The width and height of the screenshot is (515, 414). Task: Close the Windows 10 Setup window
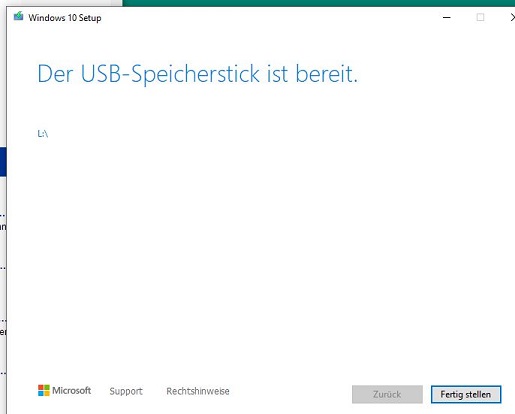[512, 17]
